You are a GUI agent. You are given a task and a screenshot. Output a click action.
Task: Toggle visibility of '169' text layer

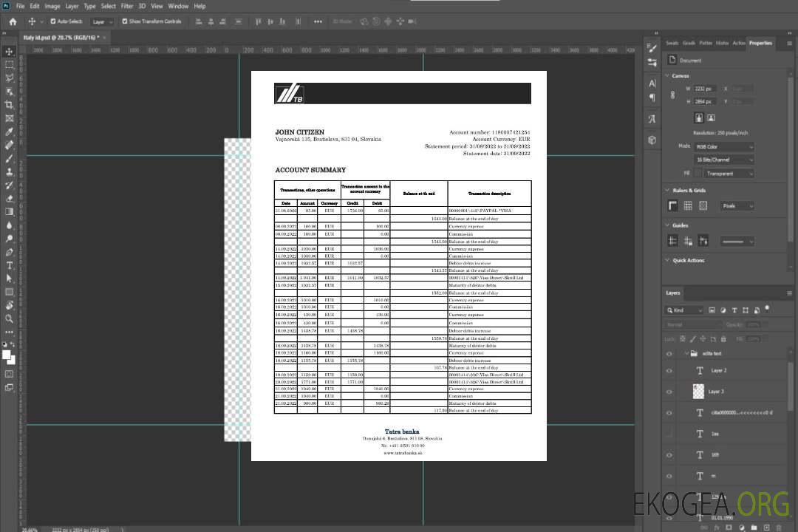(x=669, y=455)
